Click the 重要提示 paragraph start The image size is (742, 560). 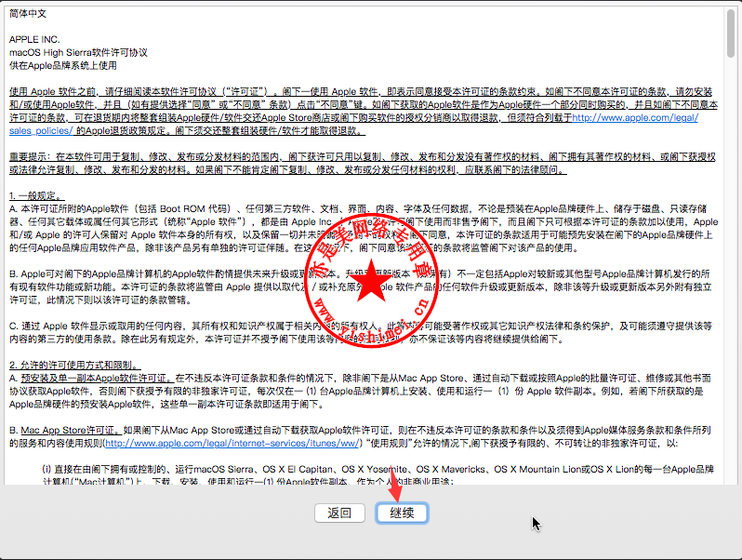tap(363, 164)
